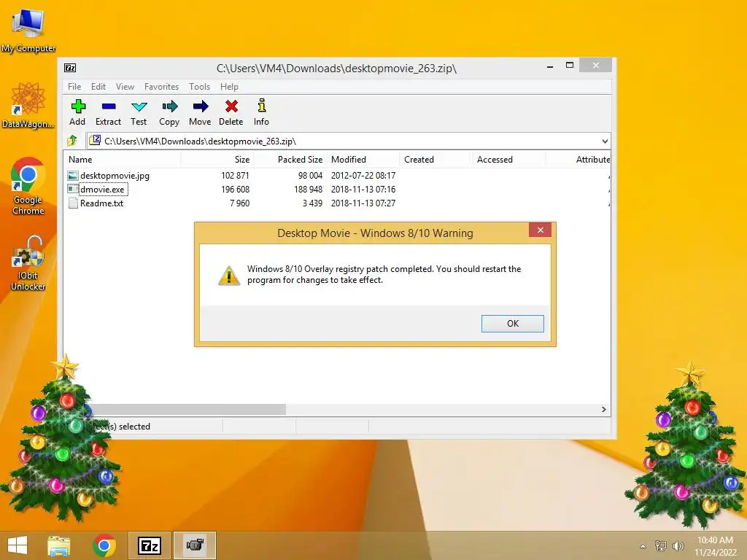Open the Help menu
The height and width of the screenshot is (560, 747).
pos(229,87)
